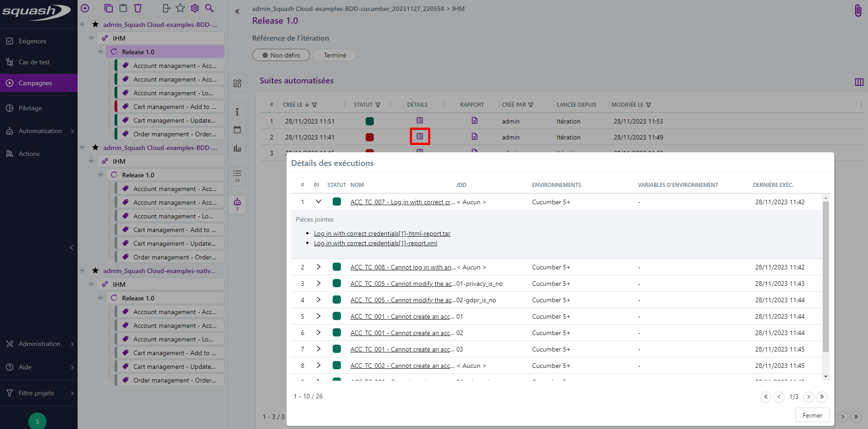Expand attachments of ACC_TC_002 row 8
The image size is (868, 429).
point(319,365)
